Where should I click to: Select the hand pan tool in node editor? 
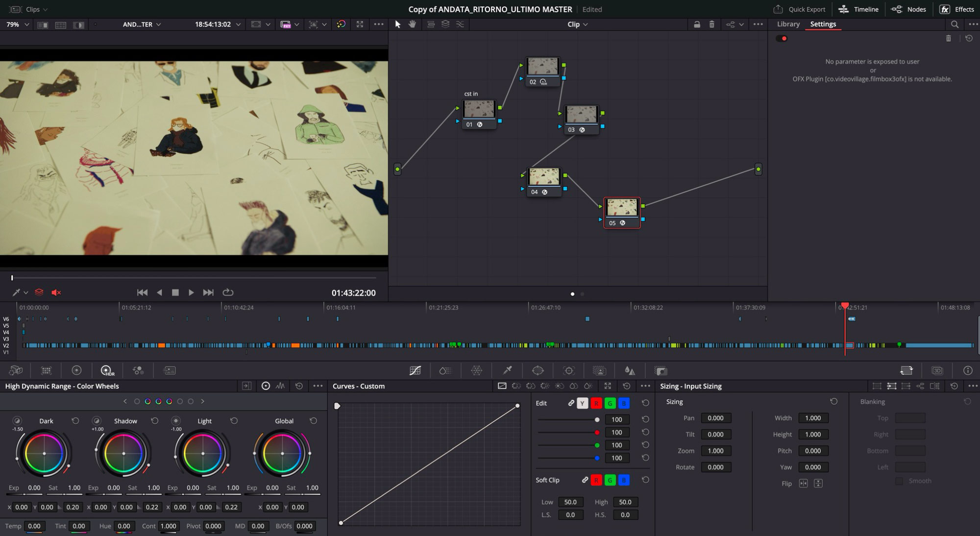coord(412,24)
